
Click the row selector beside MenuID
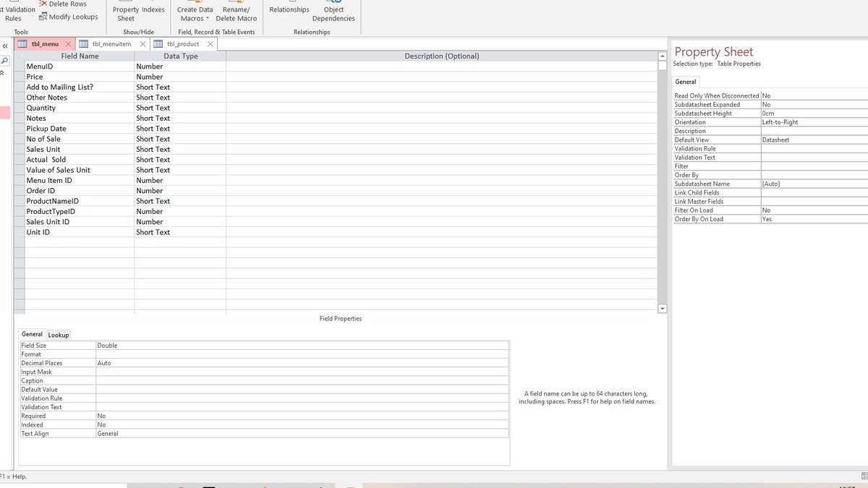20,67
